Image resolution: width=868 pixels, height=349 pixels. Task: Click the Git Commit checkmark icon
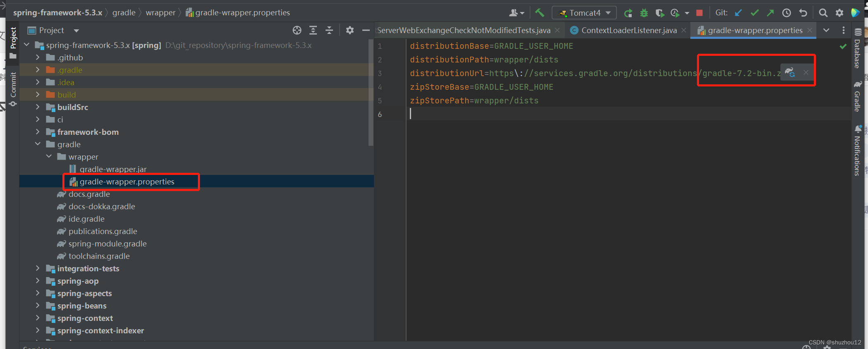755,13
